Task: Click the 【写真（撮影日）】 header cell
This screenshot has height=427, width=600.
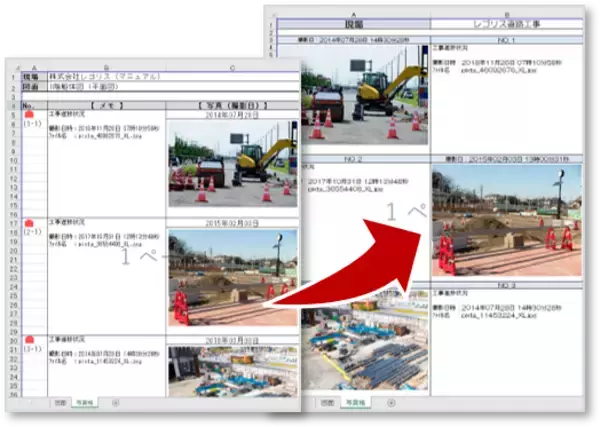Action: (232, 104)
